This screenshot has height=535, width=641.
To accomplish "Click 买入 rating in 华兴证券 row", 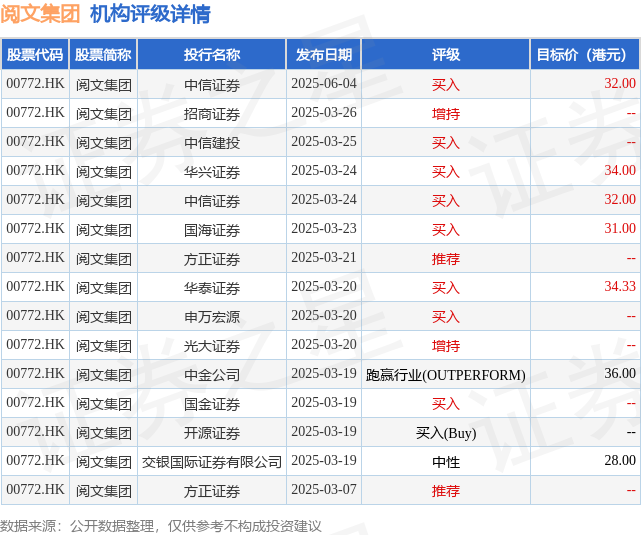I will coord(446,172).
